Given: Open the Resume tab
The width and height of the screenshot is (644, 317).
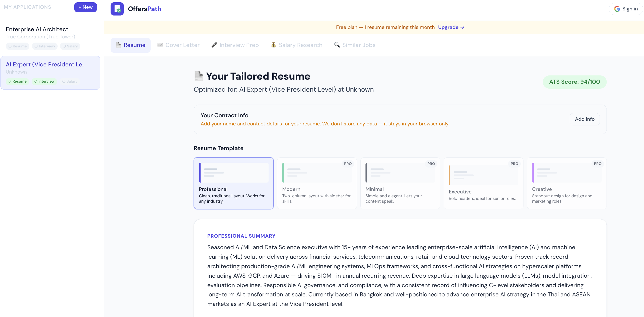Looking at the screenshot, I should tap(130, 45).
